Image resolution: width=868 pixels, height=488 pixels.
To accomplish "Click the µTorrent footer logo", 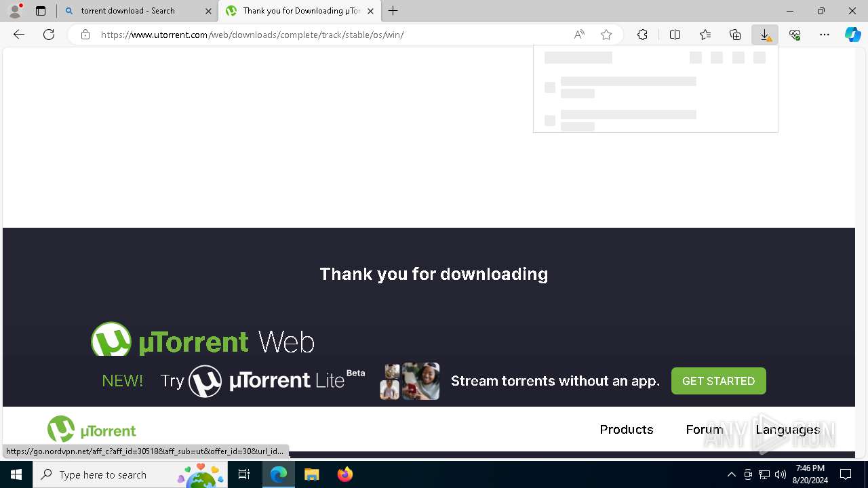I will click(x=92, y=430).
